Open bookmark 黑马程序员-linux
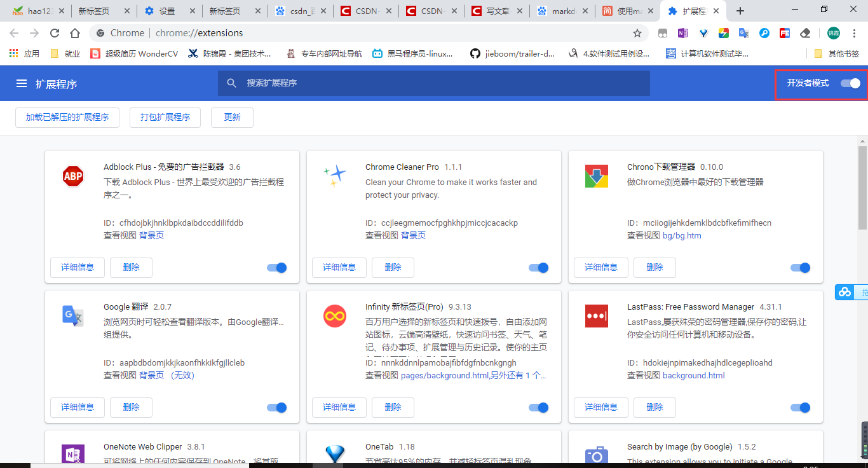Viewport: 868px width, 468px height. point(413,53)
